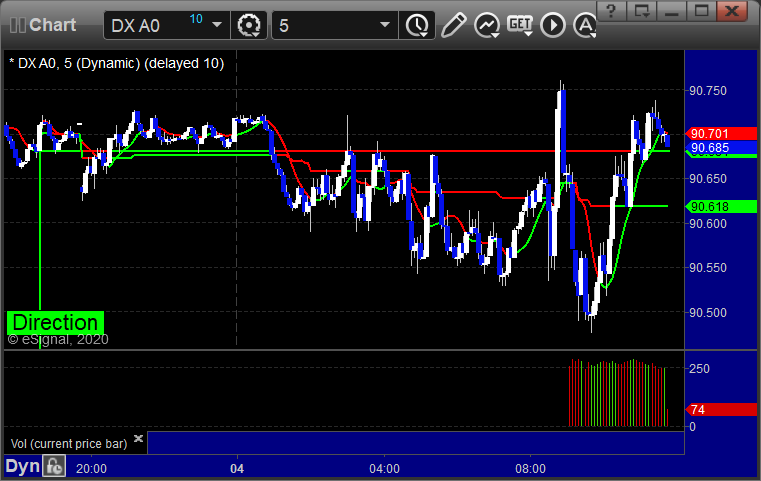Click the 90.600 price axis label
The image size is (761, 481).
(708, 224)
